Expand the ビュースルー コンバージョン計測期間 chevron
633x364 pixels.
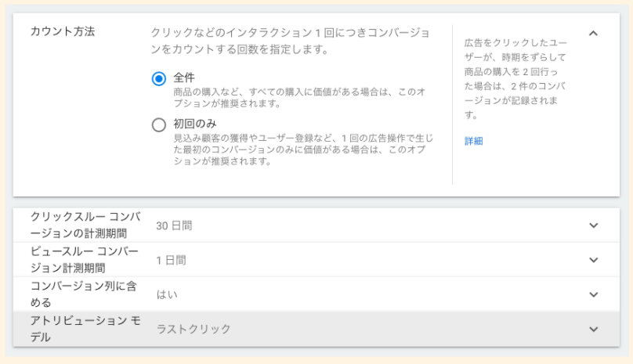pyautogui.click(x=593, y=260)
